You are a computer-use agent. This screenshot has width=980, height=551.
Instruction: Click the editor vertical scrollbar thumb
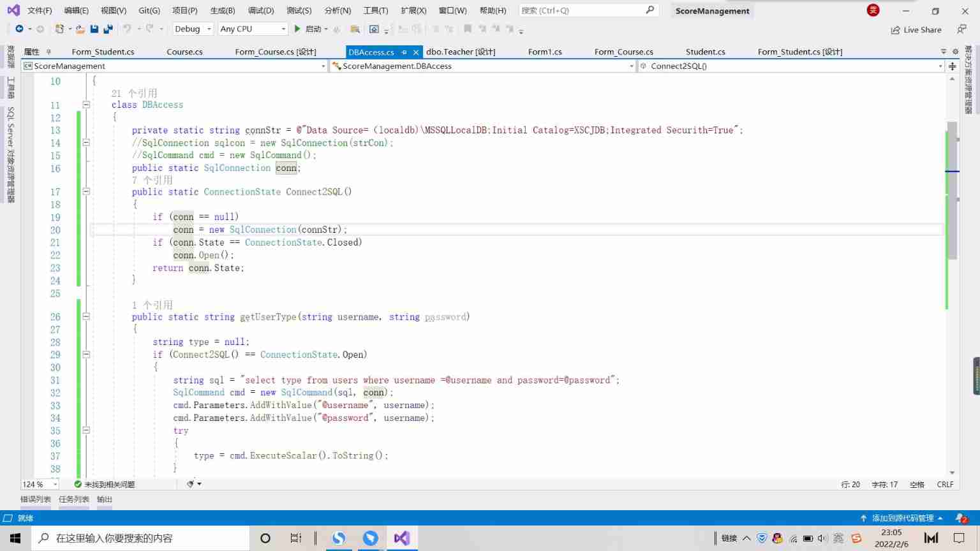[x=953, y=190]
